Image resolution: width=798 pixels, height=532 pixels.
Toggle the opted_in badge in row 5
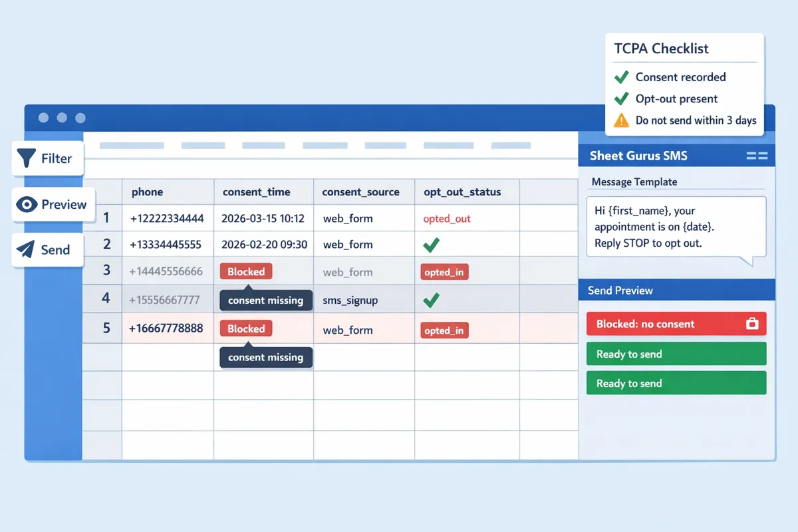click(x=444, y=330)
